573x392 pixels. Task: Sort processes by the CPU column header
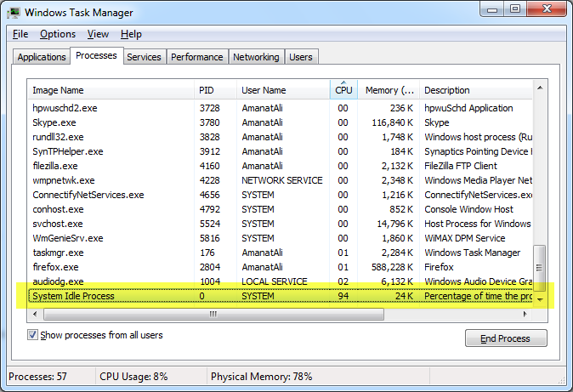coord(343,90)
